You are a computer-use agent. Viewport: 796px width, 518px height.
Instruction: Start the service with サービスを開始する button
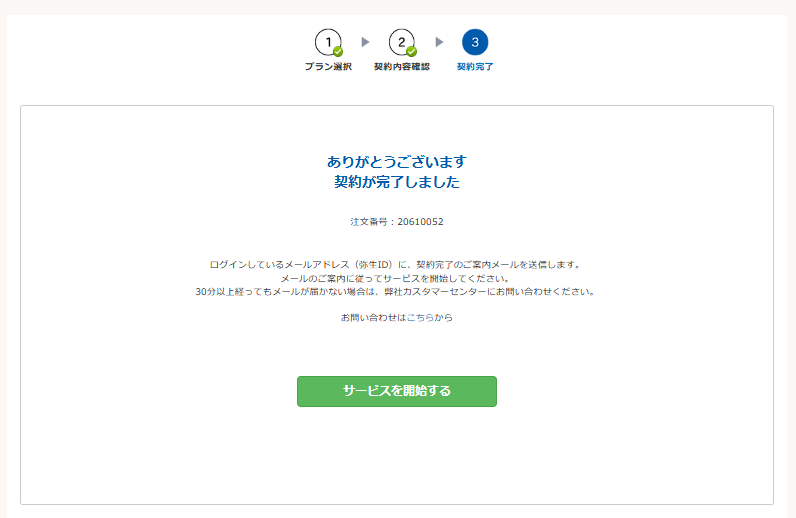397,391
